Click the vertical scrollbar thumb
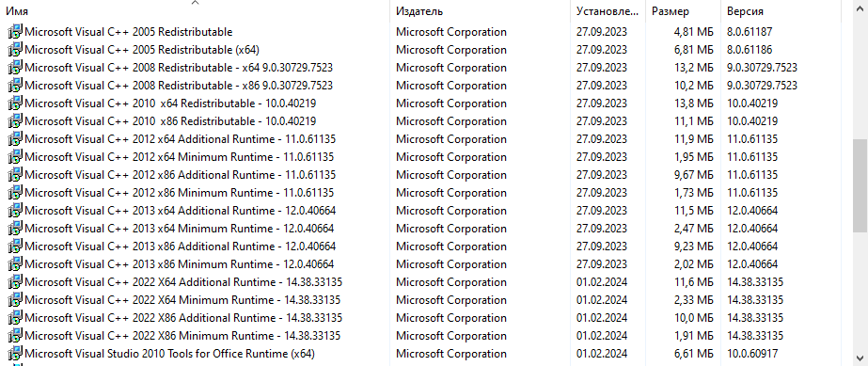The image size is (868, 366). (860, 185)
